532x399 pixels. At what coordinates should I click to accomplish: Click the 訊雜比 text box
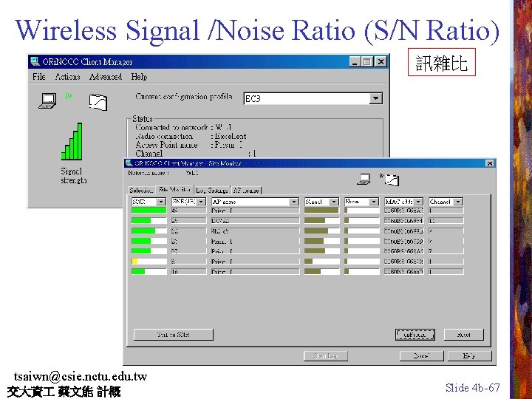coord(441,62)
